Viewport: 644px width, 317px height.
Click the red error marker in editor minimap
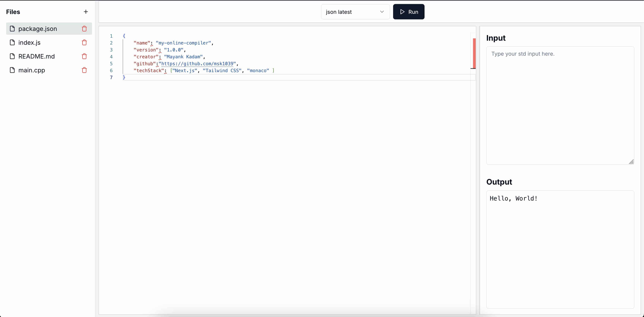click(474, 53)
